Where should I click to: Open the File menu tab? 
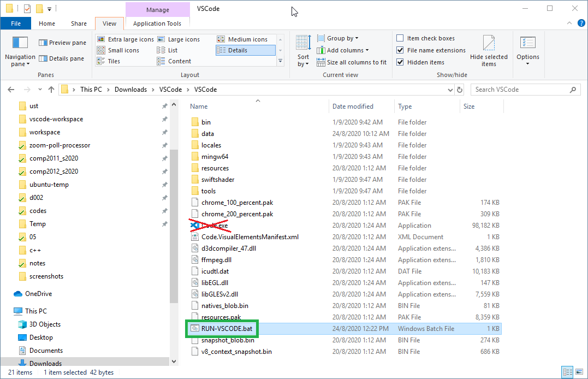[x=16, y=23]
